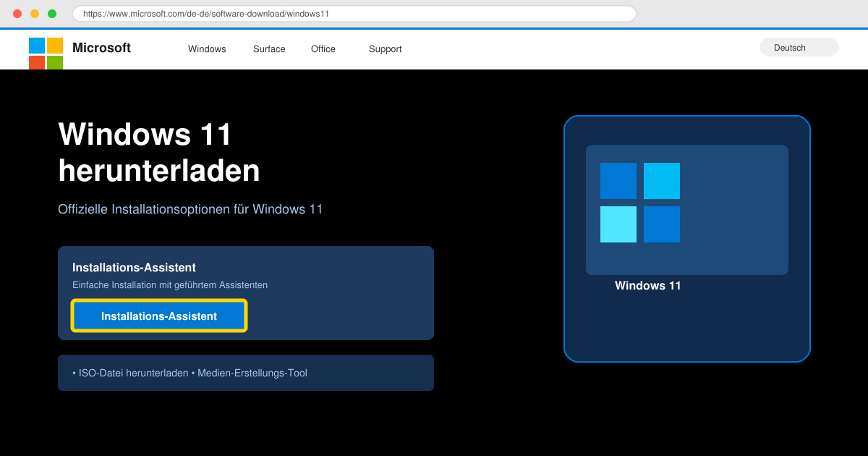Click the Installations-Assistent card heading
Image resolution: width=868 pixels, height=456 pixels.
pos(134,268)
